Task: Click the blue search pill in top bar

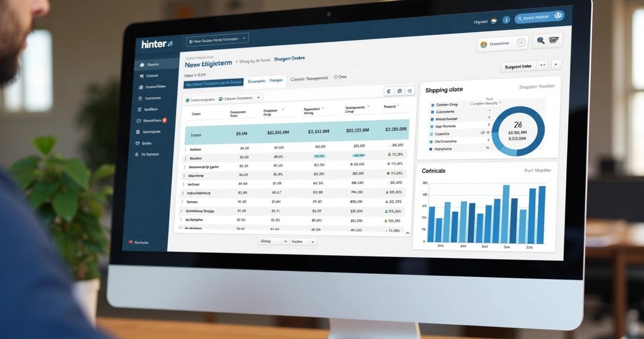Action: tap(539, 17)
